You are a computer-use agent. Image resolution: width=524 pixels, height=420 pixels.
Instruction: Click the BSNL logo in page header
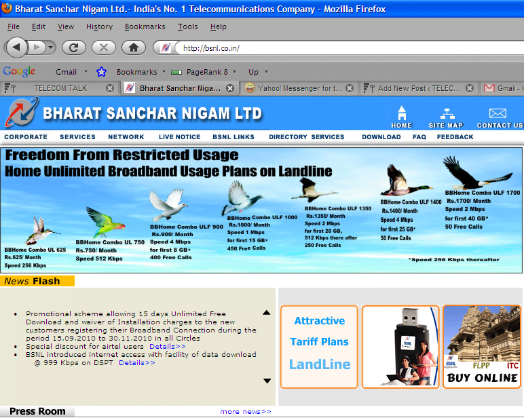coord(22,112)
